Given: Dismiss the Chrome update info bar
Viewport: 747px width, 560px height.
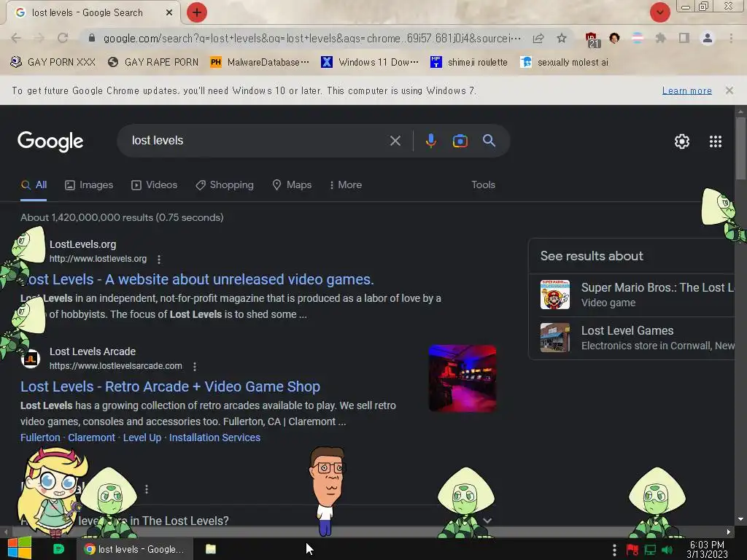Looking at the screenshot, I should point(729,90).
